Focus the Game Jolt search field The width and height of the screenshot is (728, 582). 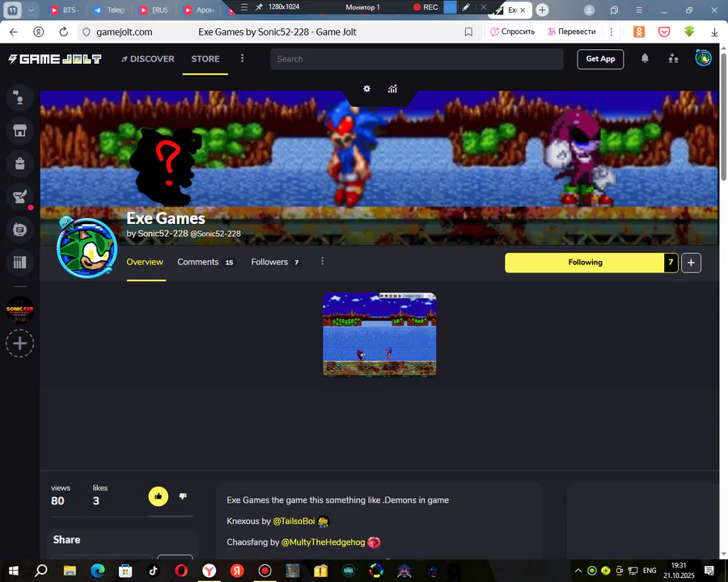coord(417,59)
